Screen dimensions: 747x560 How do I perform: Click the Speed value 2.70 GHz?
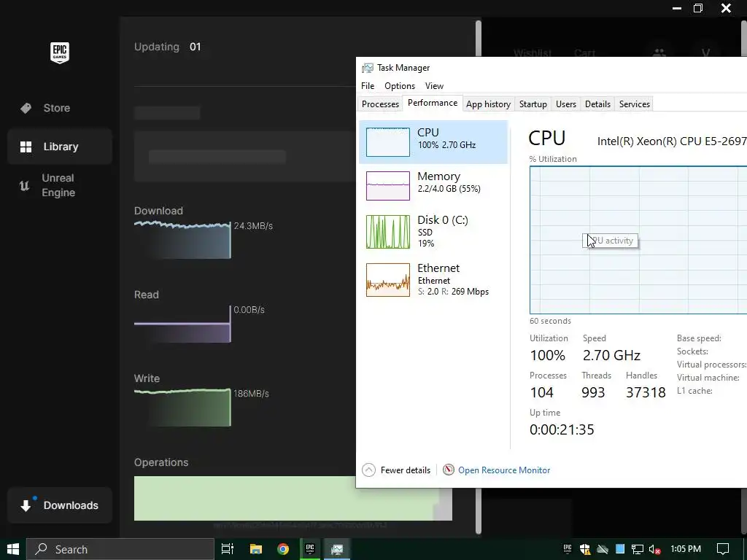point(612,355)
